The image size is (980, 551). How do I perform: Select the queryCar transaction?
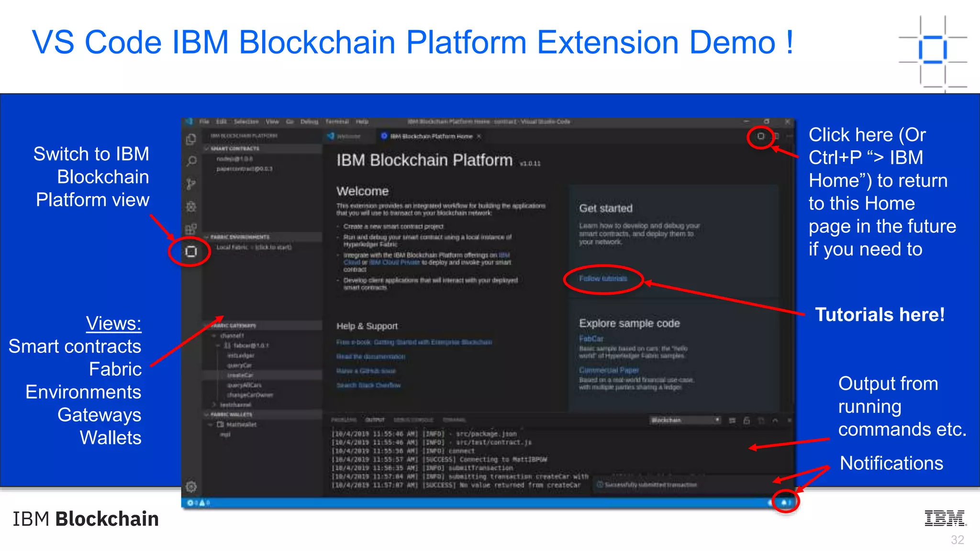point(239,365)
